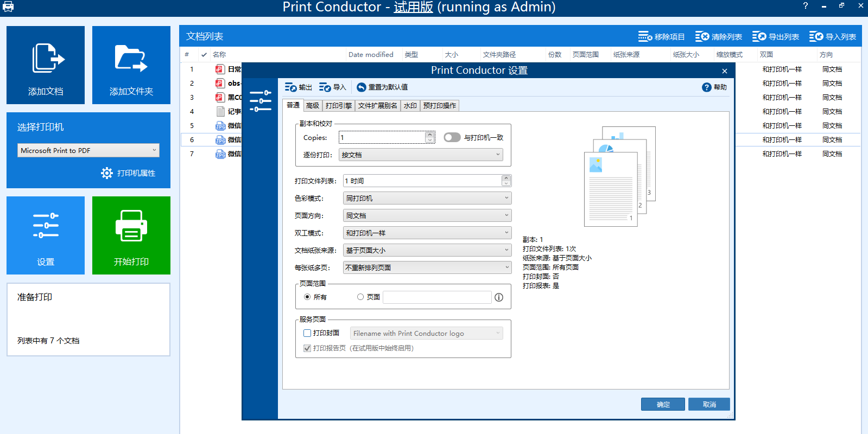Open the Duplex mode (双工模式) dropdown

pos(427,233)
